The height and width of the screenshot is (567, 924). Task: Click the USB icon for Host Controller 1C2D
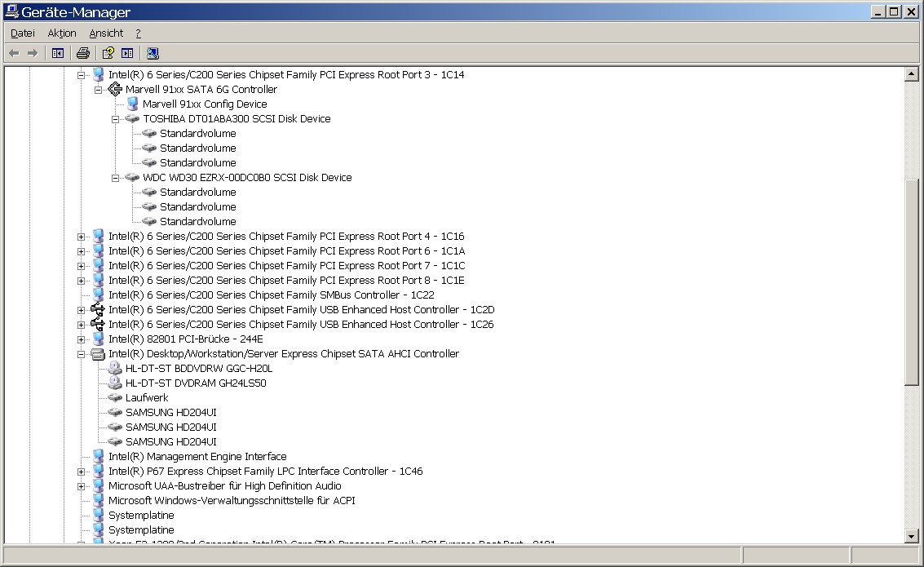pos(98,309)
